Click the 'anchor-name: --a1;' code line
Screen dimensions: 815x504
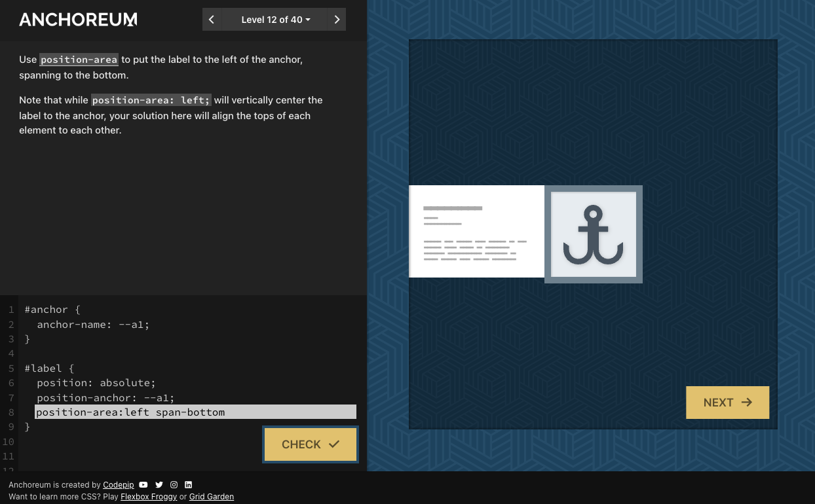point(93,325)
